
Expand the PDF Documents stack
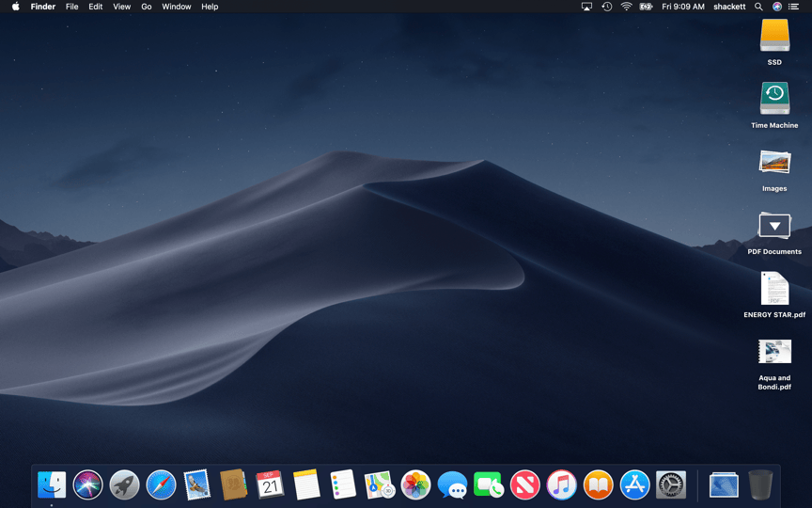point(774,226)
